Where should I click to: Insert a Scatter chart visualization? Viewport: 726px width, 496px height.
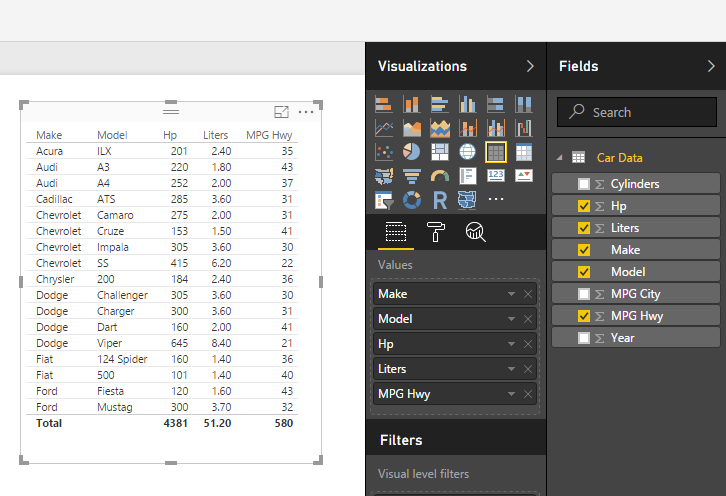coord(383,152)
